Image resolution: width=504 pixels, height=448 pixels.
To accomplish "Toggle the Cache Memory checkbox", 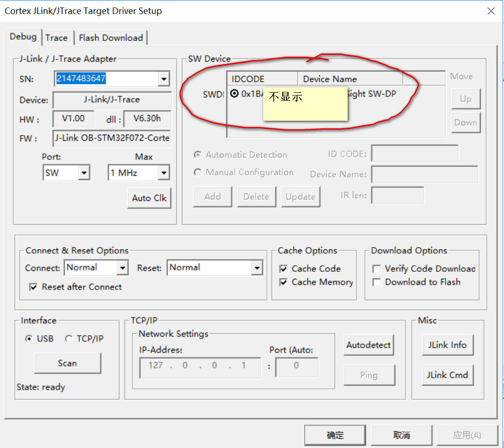I will 284,282.
